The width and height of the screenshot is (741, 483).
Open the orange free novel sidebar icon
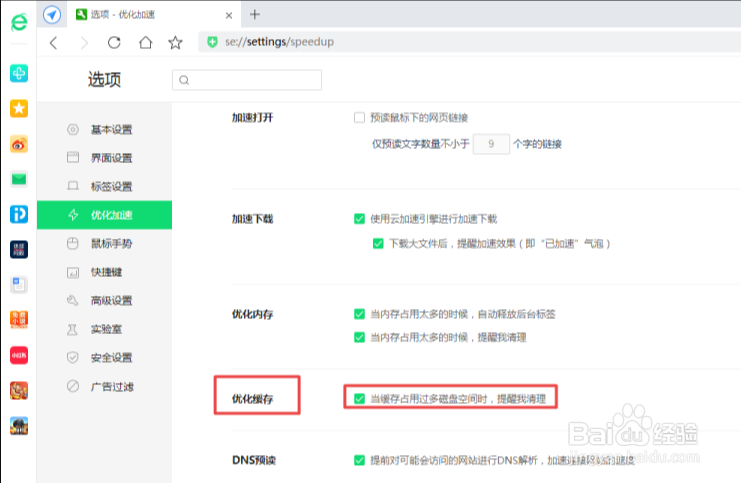pos(19,320)
